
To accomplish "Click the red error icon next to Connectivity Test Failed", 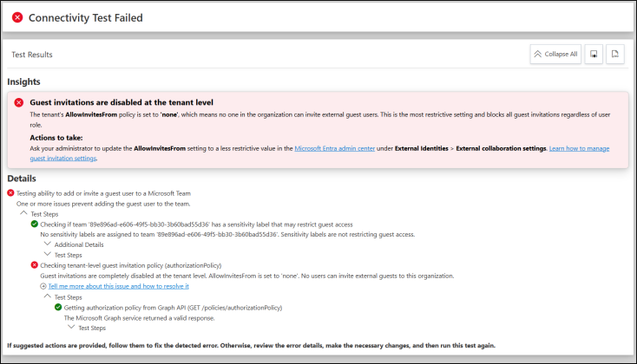I will click(17, 17).
